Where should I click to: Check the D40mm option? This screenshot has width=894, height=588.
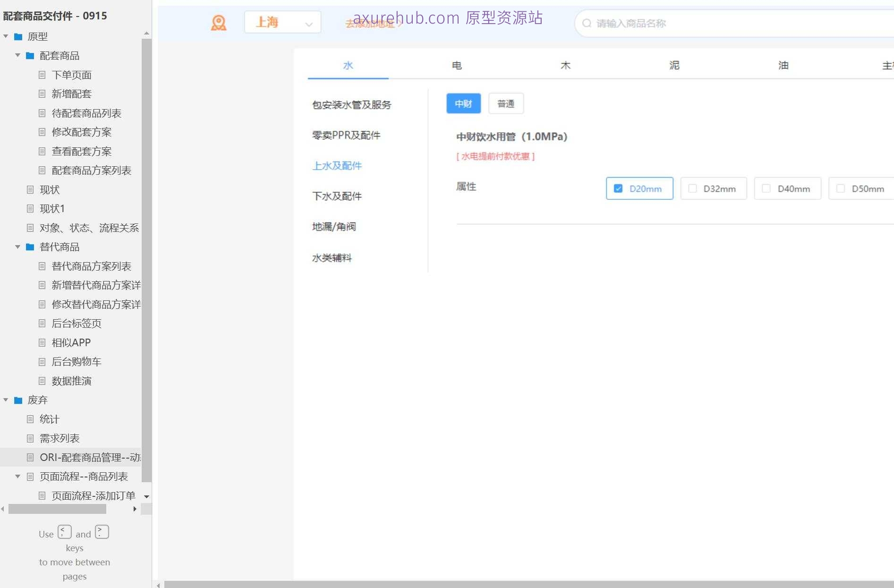[x=766, y=188]
